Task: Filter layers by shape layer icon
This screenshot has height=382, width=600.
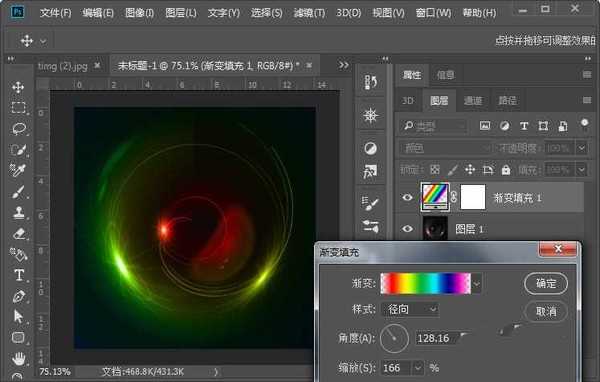Action: pyautogui.click(x=543, y=126)
